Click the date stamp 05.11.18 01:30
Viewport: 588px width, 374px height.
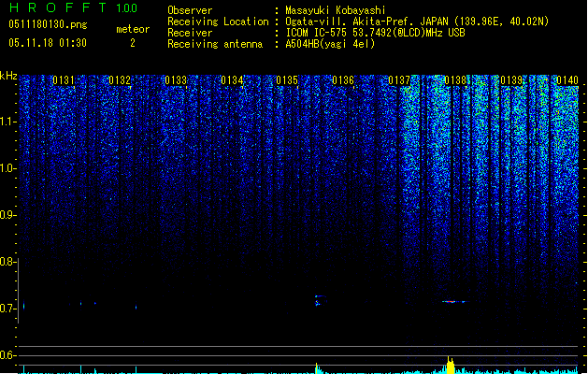pos(48,43)
